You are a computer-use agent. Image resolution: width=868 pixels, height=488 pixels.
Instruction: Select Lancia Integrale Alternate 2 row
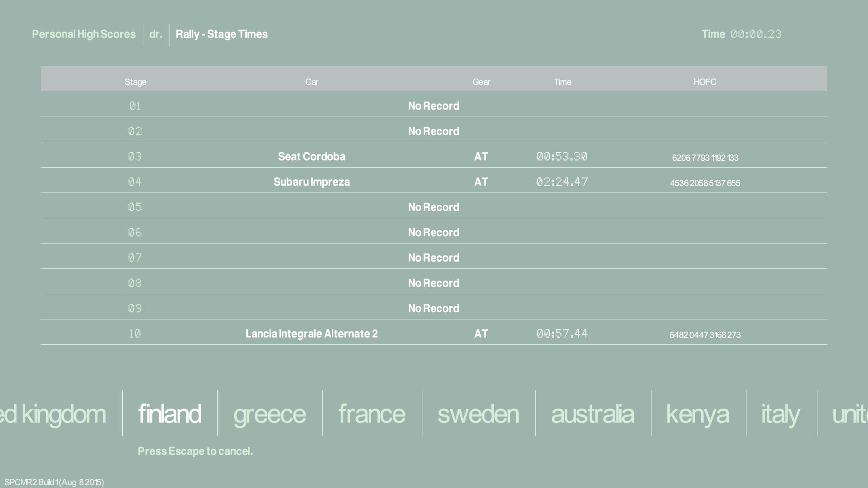pos(311,333)
